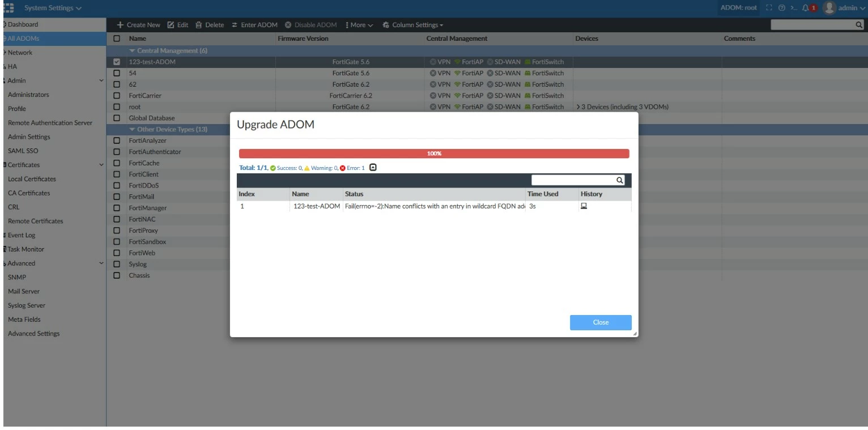Image resolution: width=868 pixels, height=430 pixels.
Task: Click the History icon for 123-test-ADOM
Action: (x=584, y=206)
